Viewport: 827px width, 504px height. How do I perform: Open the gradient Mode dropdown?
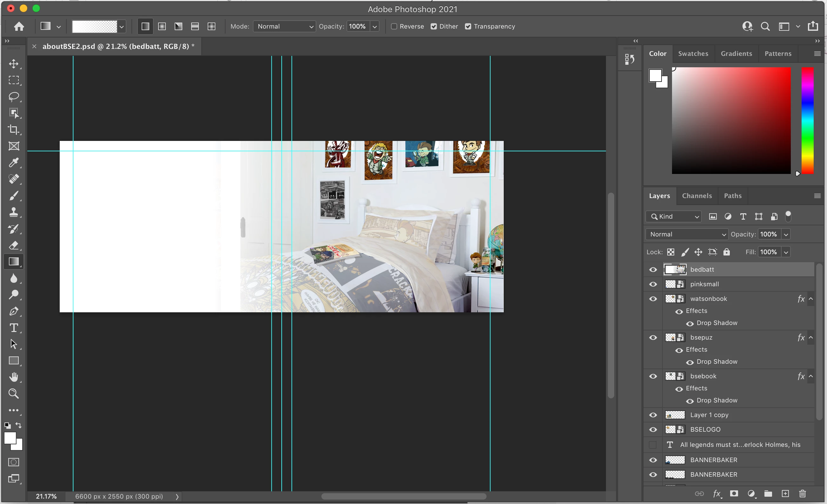(284, 26)
